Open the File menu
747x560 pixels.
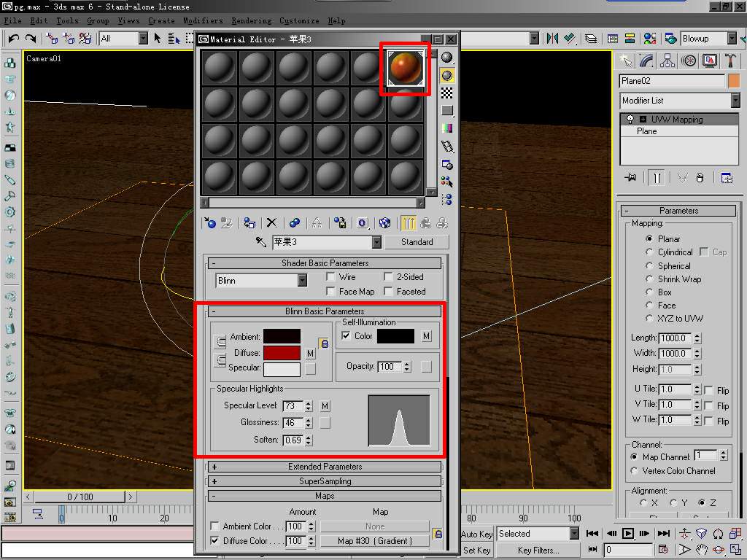pos(13,20)
